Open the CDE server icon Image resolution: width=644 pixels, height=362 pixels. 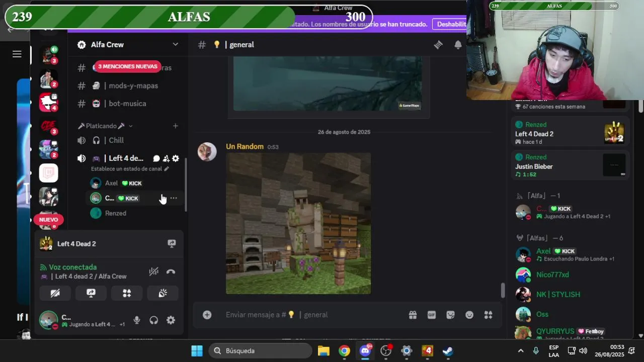coord(49,126)
